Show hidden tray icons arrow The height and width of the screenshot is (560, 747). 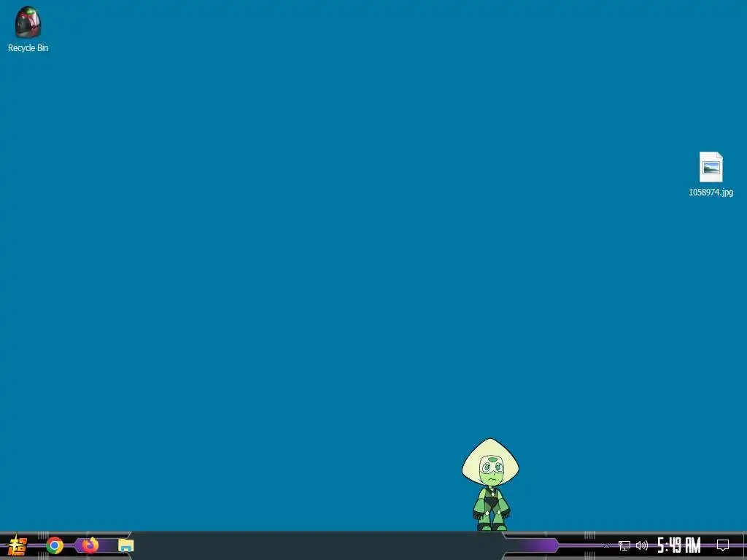pyautogui.click(x=606, y=545)
